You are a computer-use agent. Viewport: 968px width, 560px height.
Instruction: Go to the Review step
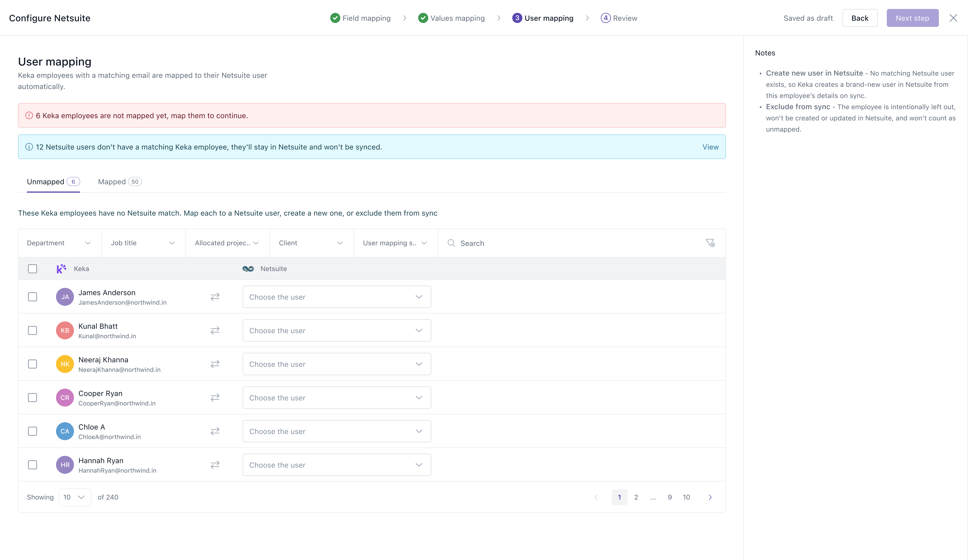619,18
